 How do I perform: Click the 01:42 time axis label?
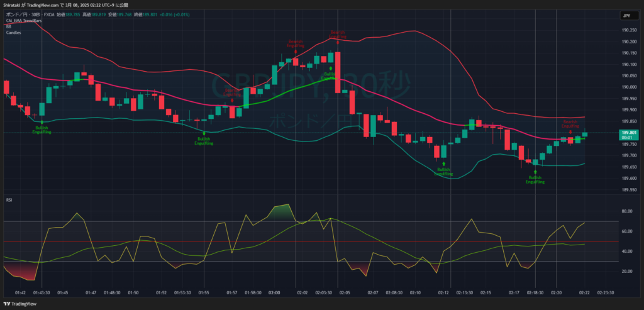click(20, 293)
